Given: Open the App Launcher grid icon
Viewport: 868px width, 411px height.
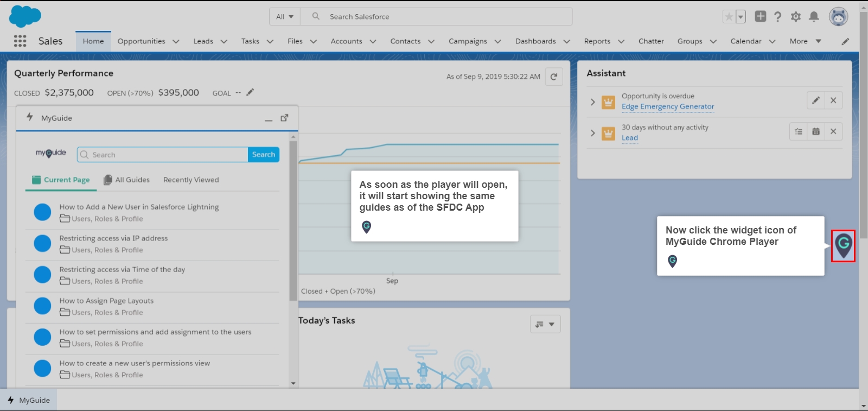Looking at the screenshot, I should pyautogui.click(x=20, y=41).
